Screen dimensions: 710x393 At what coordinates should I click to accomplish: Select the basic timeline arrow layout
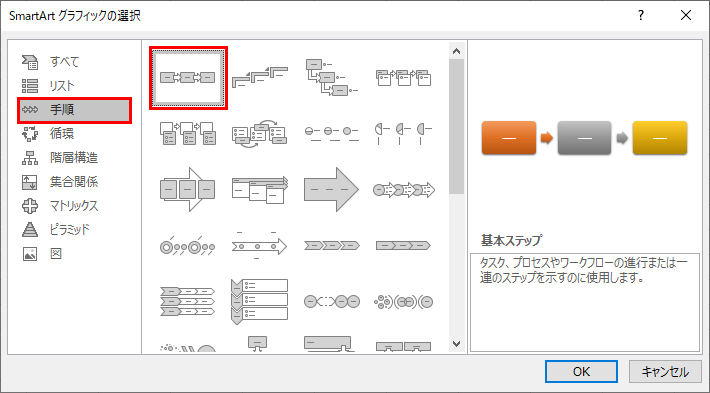tap(260, 246)
